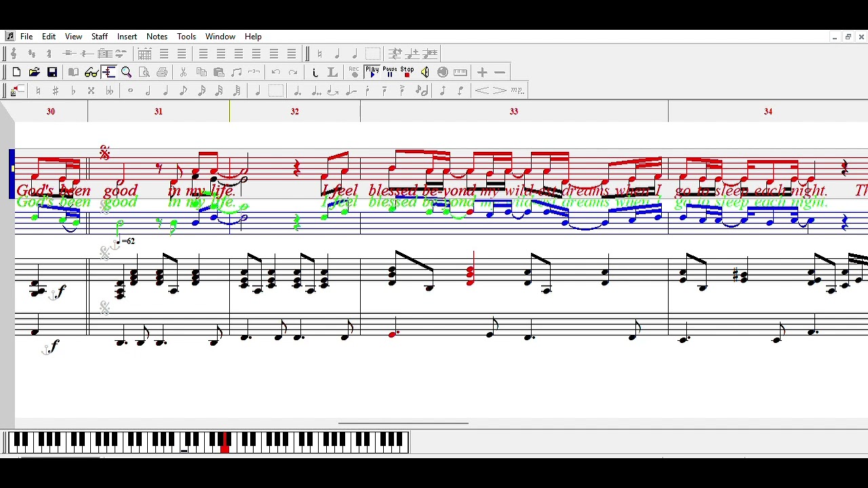Click the eyeglasses viewer icon
The width and height of the screenshot is (868, 488).
coord(92,73)
